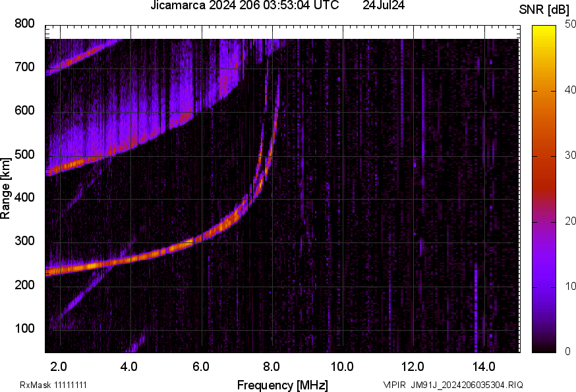Click the colorbar tick label '40'
The width and height of the screenshot is (576, 392).
click(x=571, y=90)
